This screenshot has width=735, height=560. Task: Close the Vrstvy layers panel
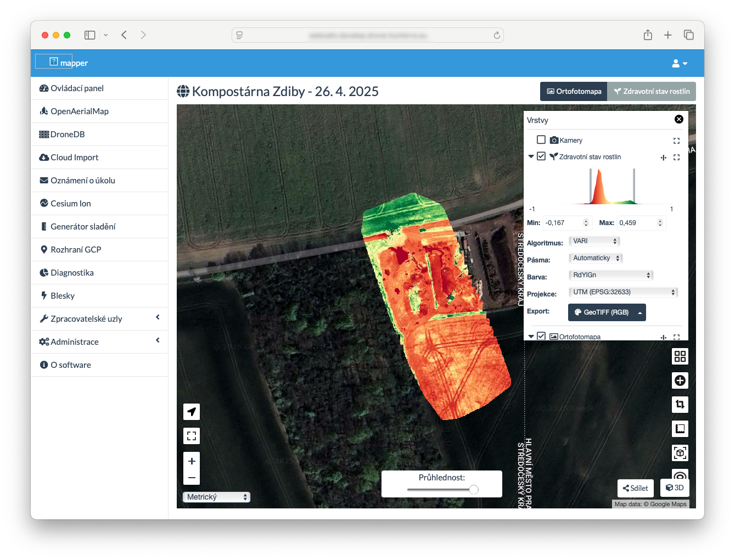(678, 120)
